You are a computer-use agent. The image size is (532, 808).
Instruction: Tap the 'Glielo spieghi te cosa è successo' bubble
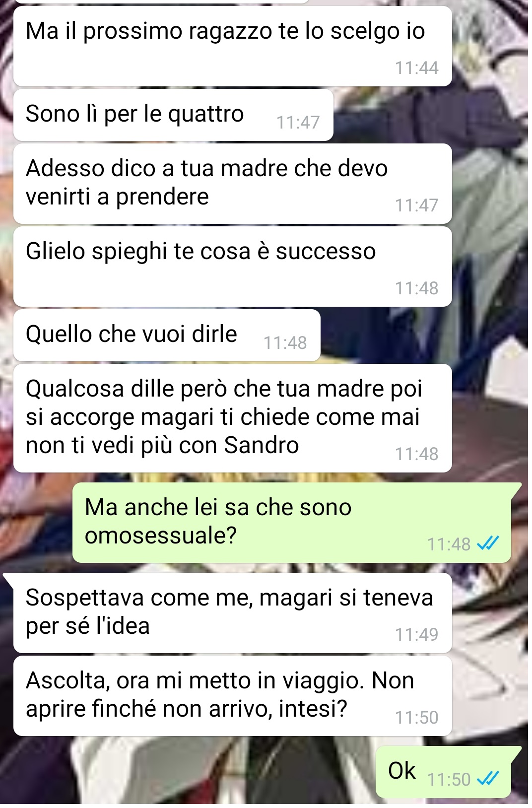pos(232,267)
